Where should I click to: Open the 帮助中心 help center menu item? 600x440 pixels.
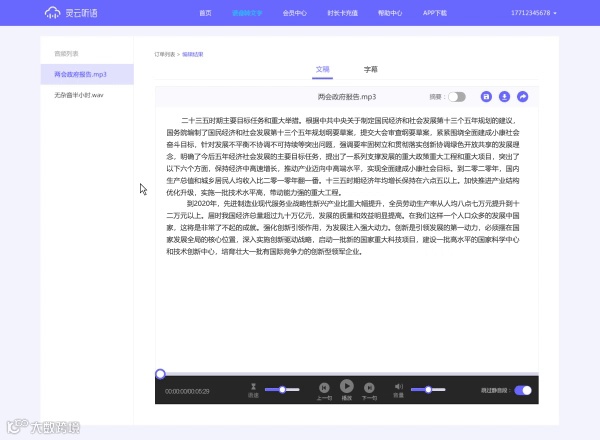(x=390, y=13)
